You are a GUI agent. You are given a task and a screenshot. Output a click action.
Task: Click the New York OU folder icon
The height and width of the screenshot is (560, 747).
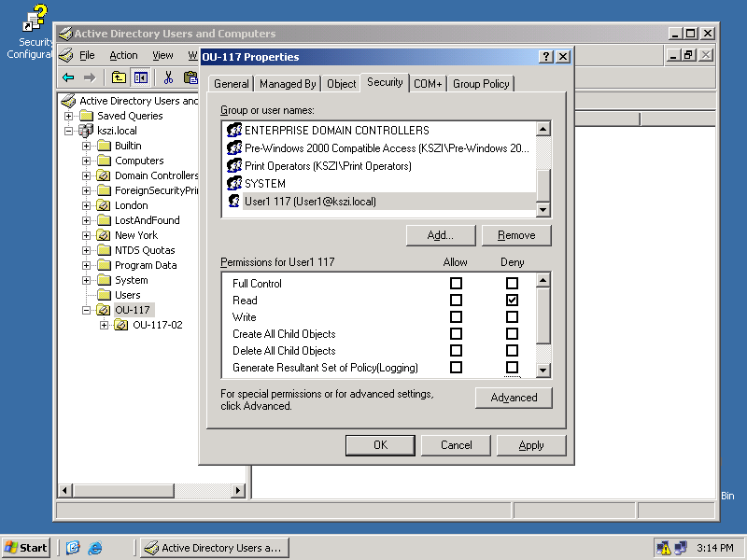tap(104, 235)
